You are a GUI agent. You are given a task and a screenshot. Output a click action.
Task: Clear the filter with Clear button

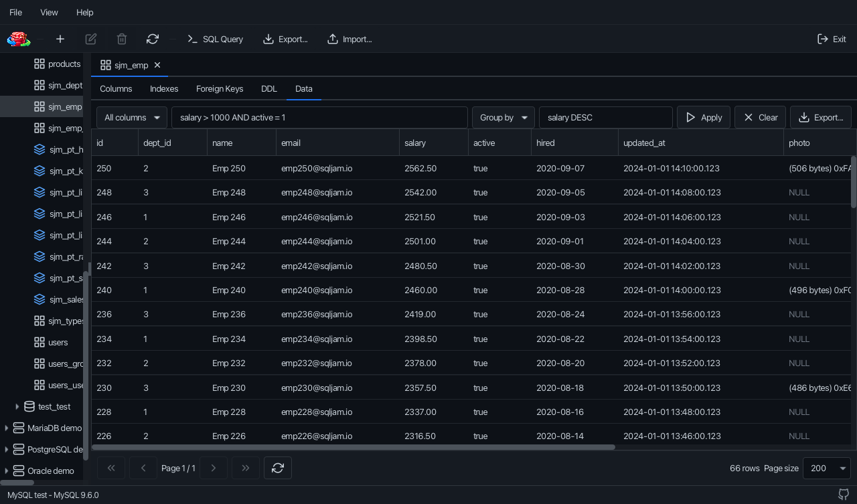point(760,117)
